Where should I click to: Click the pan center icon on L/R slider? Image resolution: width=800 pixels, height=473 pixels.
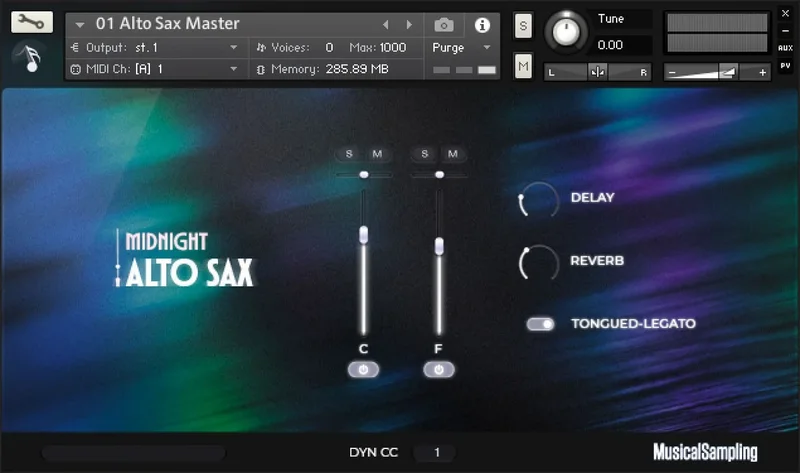(x=597, y=72)
